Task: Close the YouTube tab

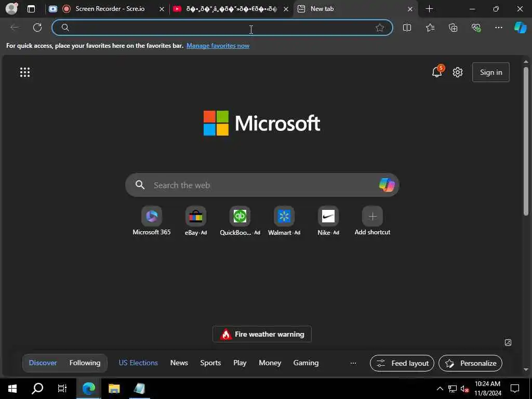Action: point(286,9)
